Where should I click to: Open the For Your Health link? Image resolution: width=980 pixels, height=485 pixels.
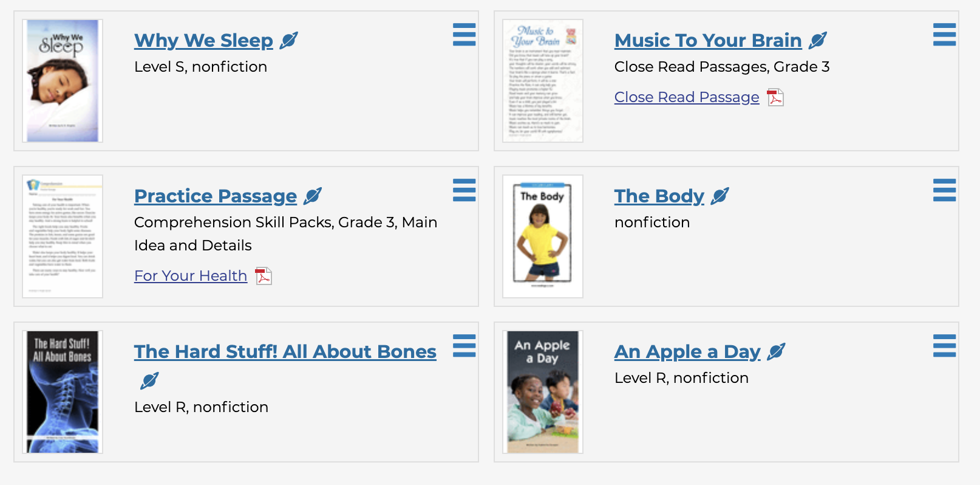[x=190, y=276]
